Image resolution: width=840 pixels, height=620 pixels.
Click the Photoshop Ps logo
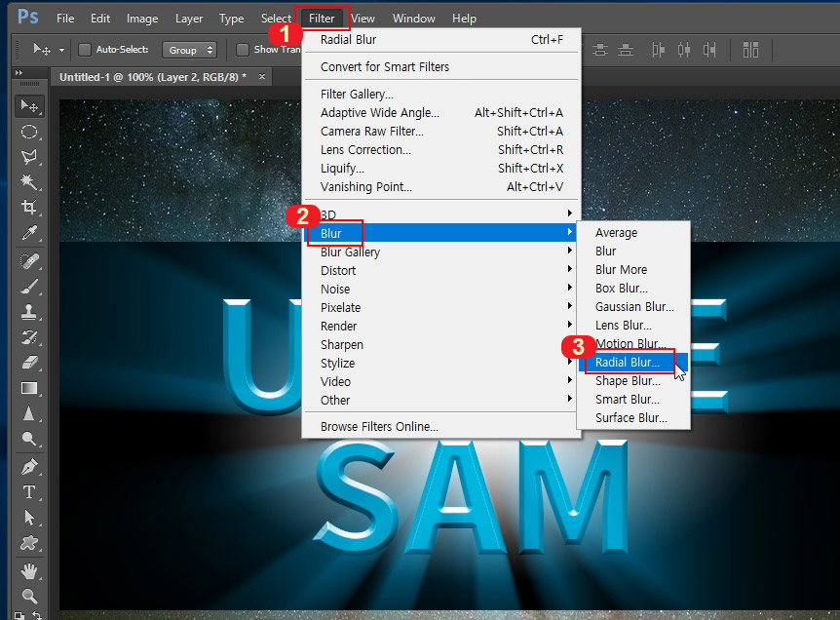[28, 18]
